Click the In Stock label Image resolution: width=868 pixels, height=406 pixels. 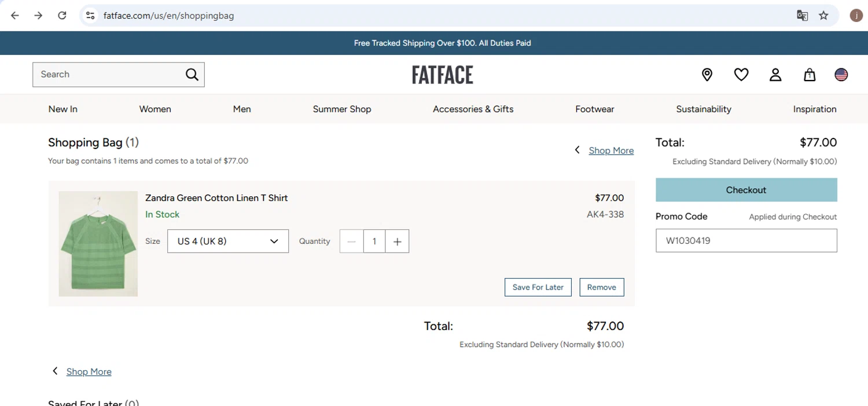tap(163, 214)
